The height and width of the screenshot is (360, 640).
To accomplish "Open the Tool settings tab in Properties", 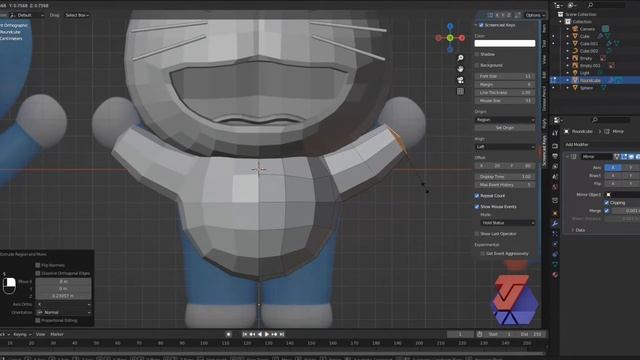I will 555,133.
